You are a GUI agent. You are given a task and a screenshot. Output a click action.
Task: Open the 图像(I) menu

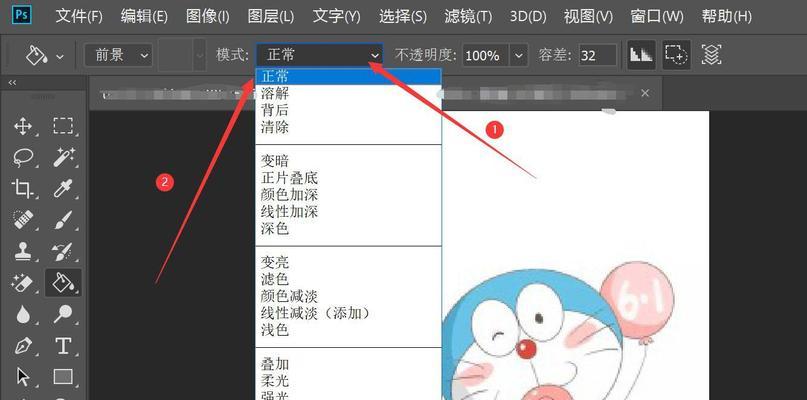pos(207,16)
